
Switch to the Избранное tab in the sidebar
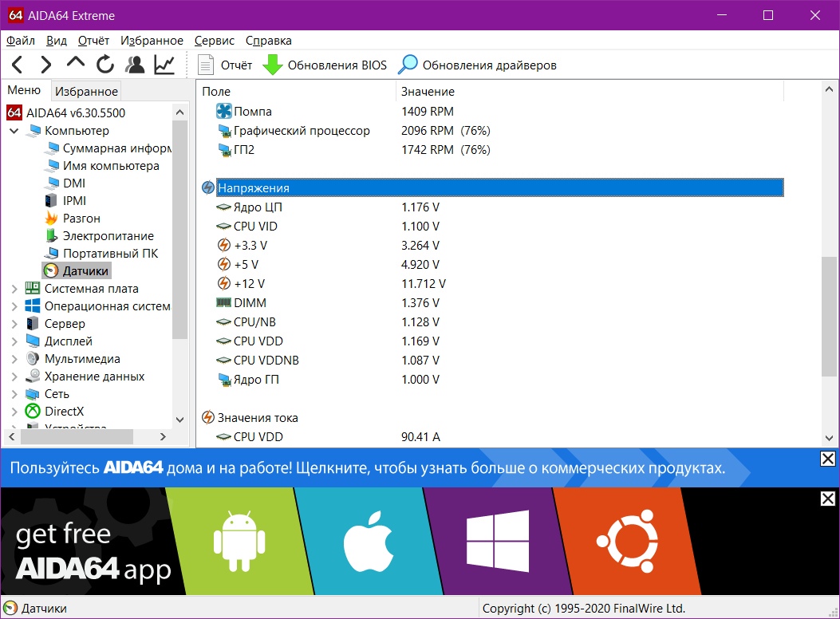[86, 91]
